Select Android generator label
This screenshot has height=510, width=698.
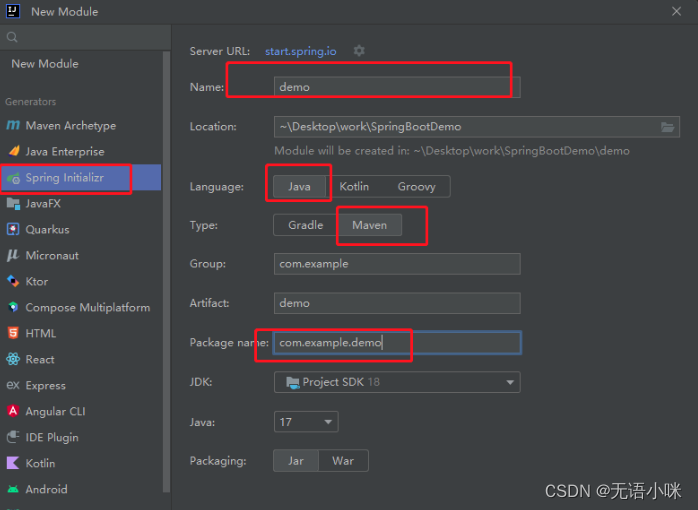[x=46, y=489]
